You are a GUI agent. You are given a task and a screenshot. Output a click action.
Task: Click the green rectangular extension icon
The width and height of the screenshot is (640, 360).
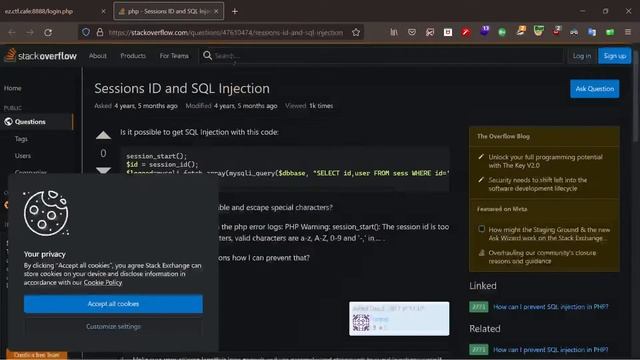point(610,32)
